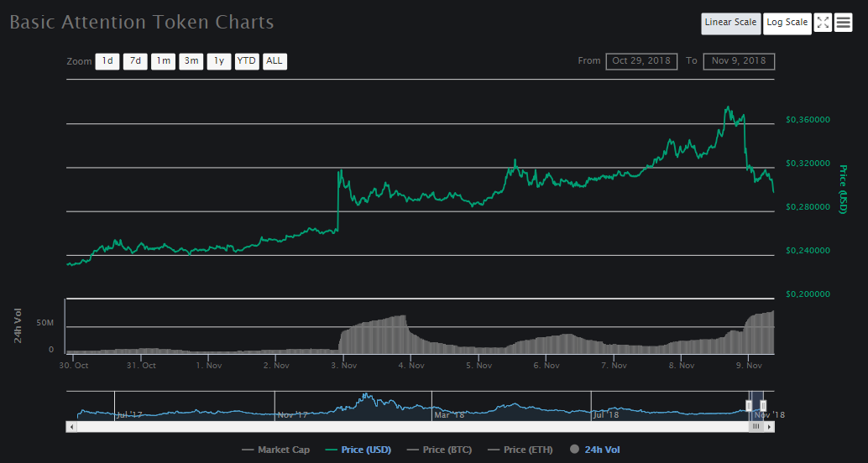
Task: Set zoom range to 1m
Action: [x=164, y=61]
